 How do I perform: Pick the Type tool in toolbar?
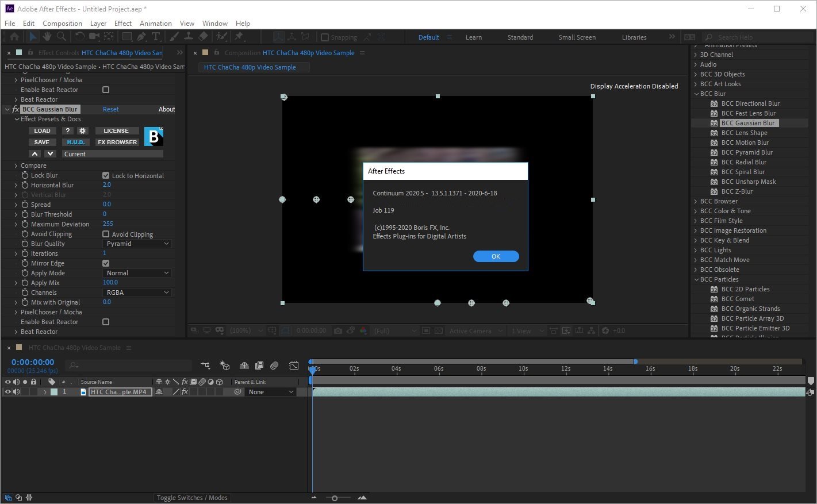[156, 37]
